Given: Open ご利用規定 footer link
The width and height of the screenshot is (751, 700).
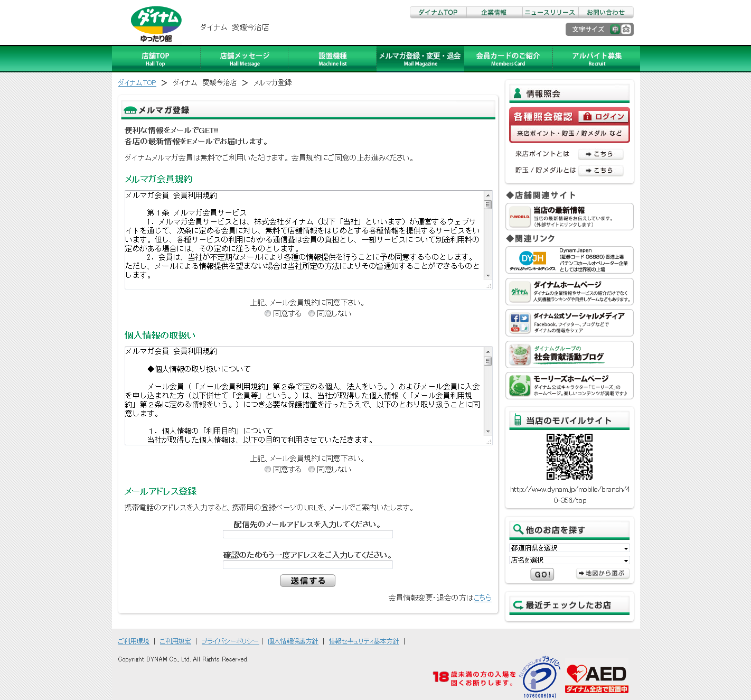Looking at the screenshot, I should (175, 641).
